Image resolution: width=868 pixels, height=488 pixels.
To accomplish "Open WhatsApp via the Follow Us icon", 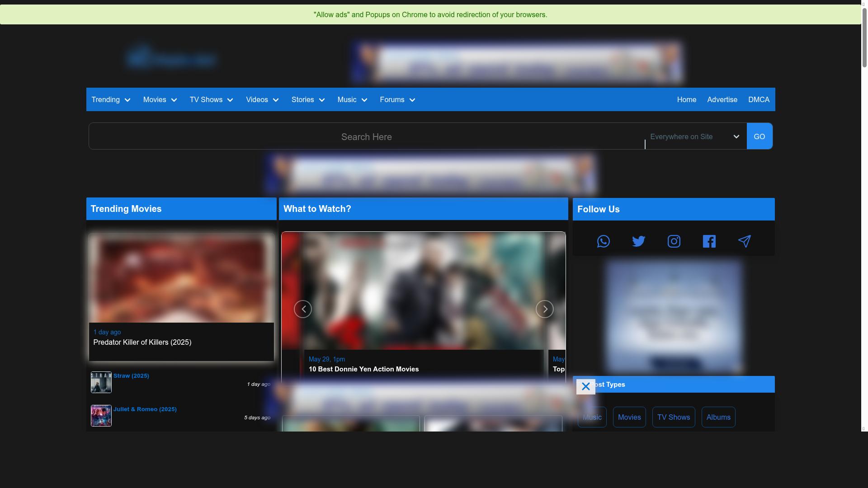I will coord(603,241).
